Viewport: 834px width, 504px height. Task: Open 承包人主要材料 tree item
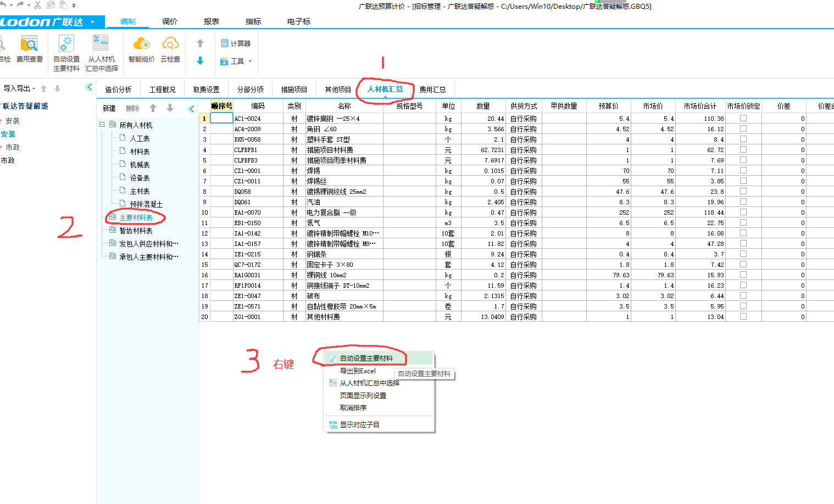(149, 256)
